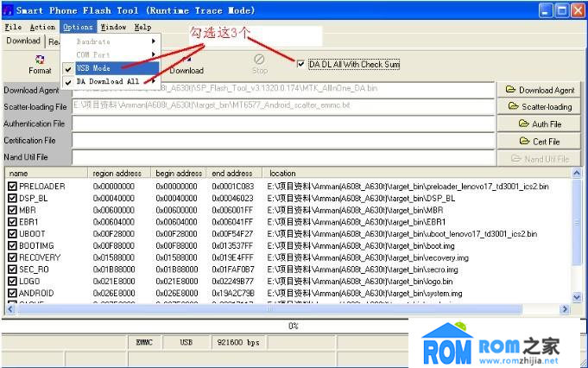
Task: Open the Window menu
Action: click(x=113, y=27)
